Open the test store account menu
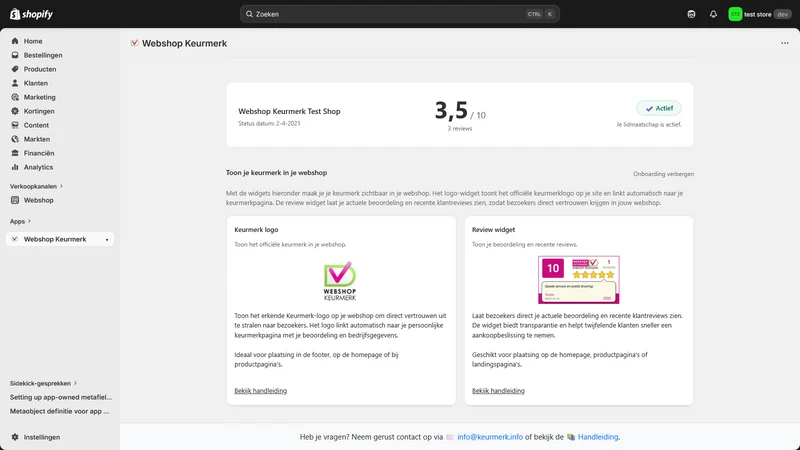 click(760, 14)
